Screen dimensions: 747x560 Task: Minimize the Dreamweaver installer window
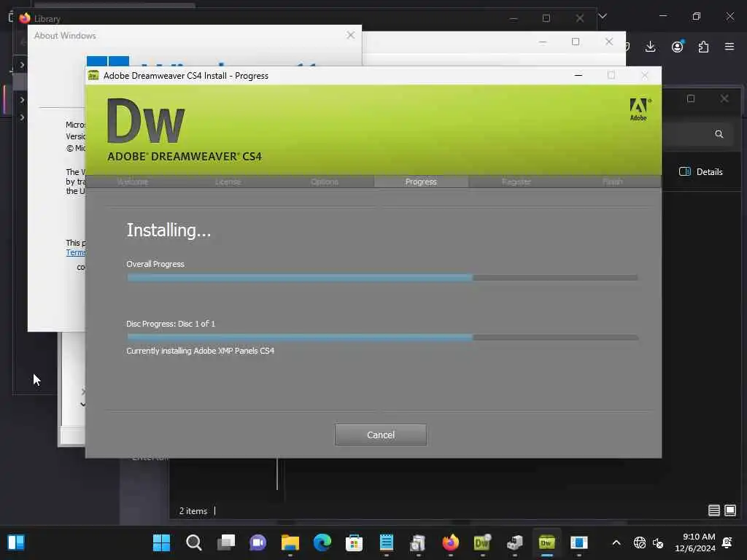coord(578,75)
